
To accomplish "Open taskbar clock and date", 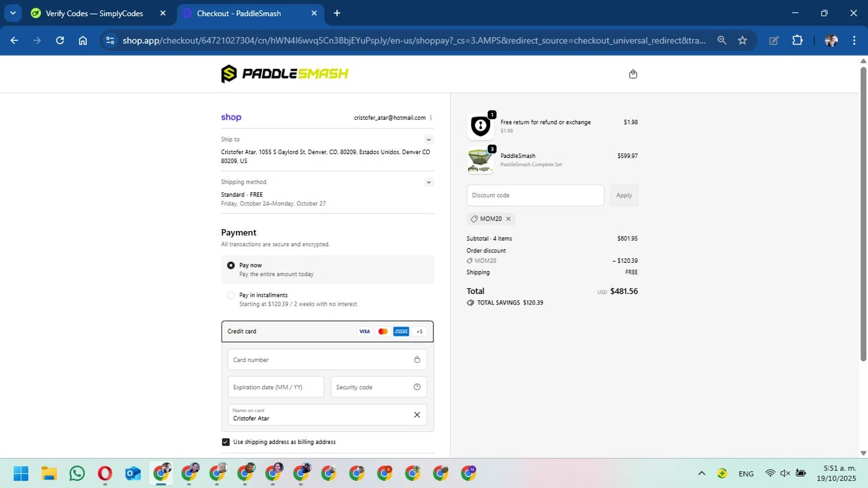I will point(836,474).
